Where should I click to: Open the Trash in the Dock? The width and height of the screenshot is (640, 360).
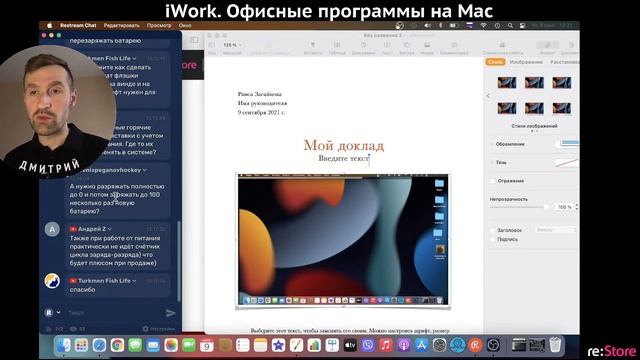click(x=555, y=345)
